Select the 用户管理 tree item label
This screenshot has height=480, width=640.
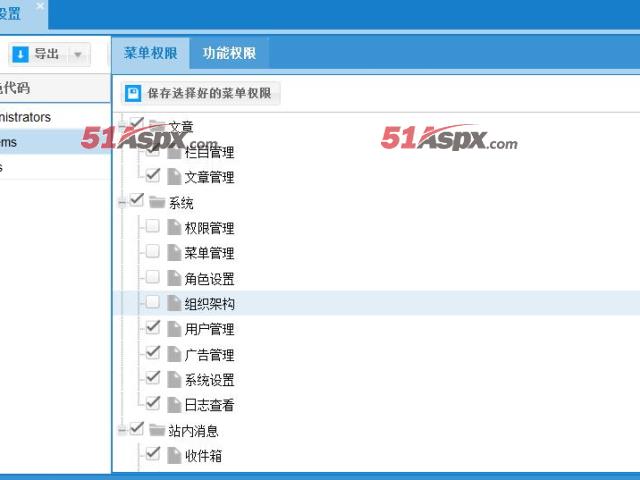(x=209, y=329)
